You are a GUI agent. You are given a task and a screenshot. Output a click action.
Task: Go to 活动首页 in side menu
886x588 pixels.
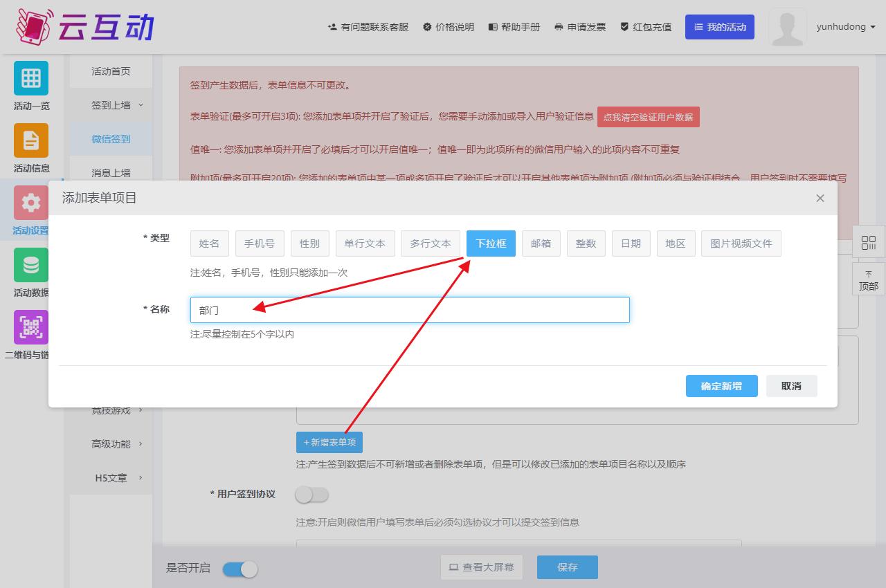pyautogui.click(x=111, y=71)
